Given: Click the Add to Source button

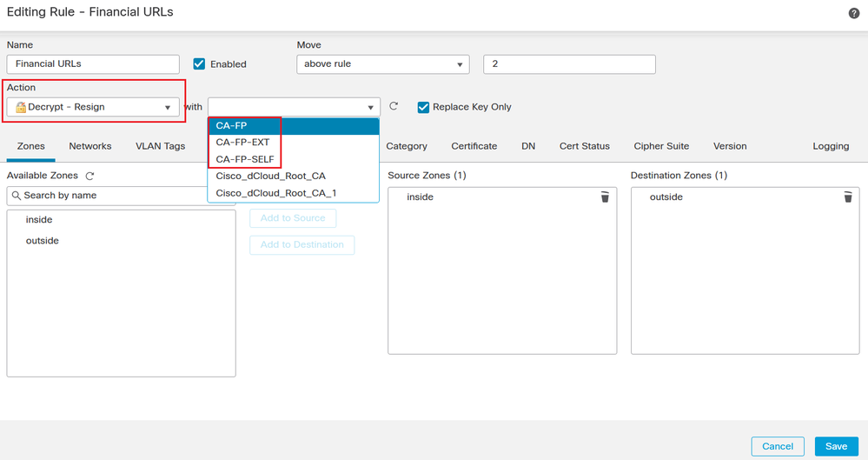Looking at the screenshot, I should click(293, 218).
